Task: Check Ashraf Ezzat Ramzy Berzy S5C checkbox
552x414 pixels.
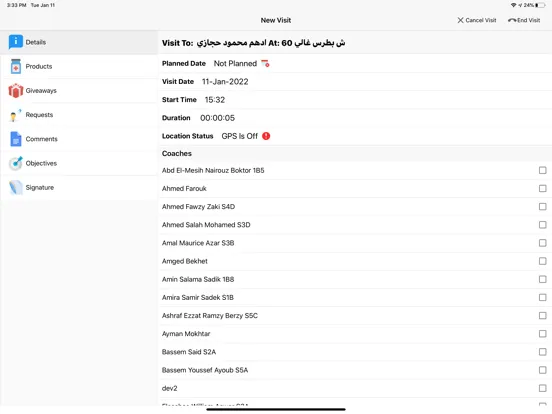Action: coord(542,315)
